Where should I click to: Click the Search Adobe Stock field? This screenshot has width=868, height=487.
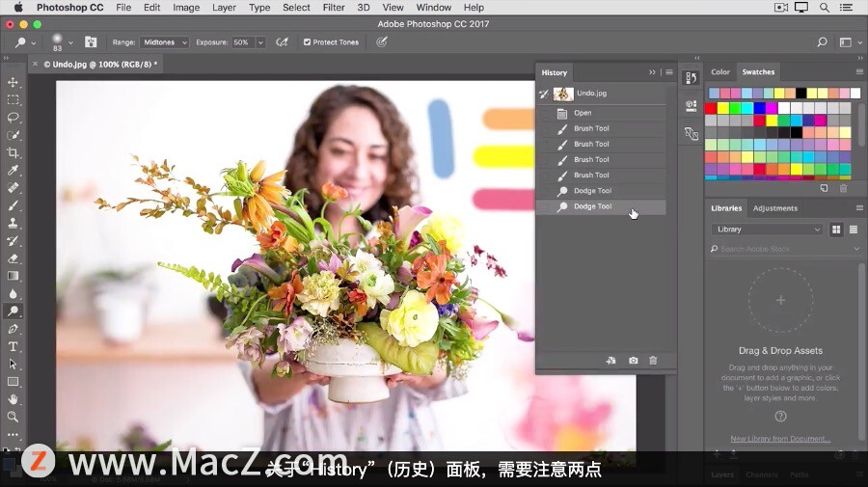[786, 249]
